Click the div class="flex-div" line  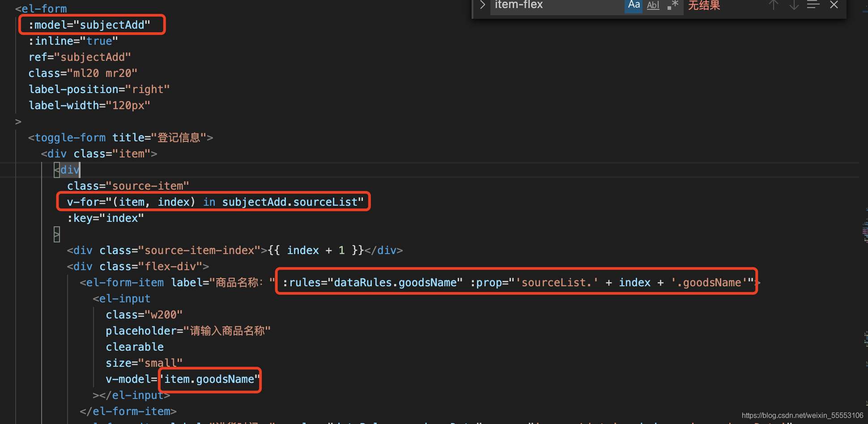[138, 267]
